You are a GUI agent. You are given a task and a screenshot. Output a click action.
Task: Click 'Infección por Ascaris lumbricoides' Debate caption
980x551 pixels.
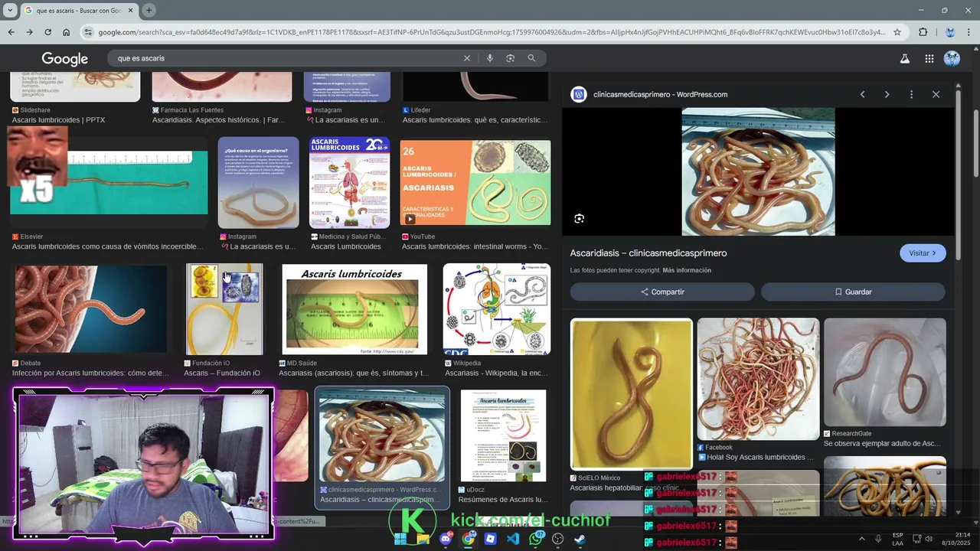pos(90,373)
